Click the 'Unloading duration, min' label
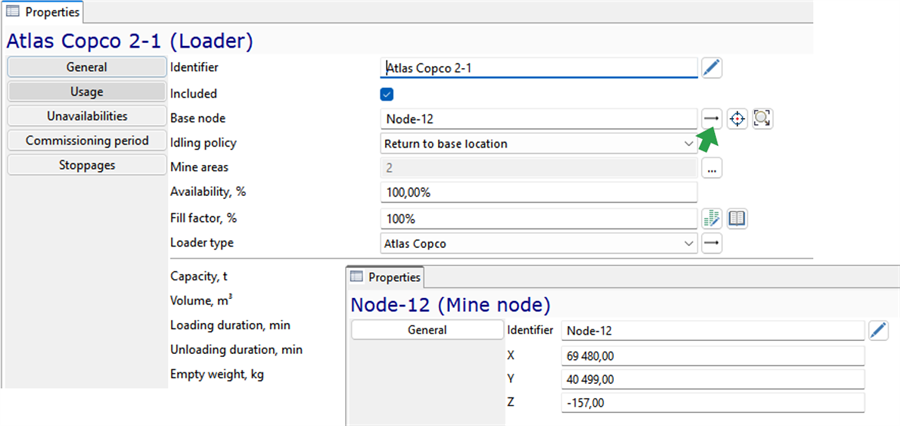 pos(236,350)
